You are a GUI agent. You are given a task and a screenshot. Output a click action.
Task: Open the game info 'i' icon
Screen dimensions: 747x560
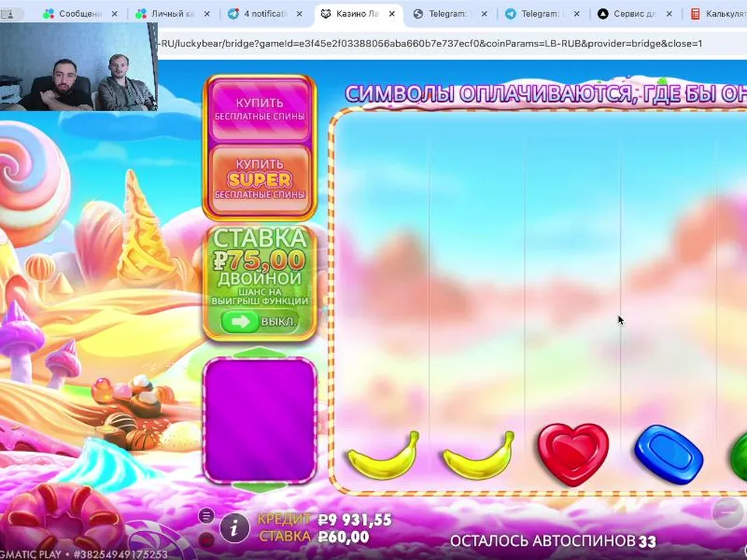click(234, 528)
